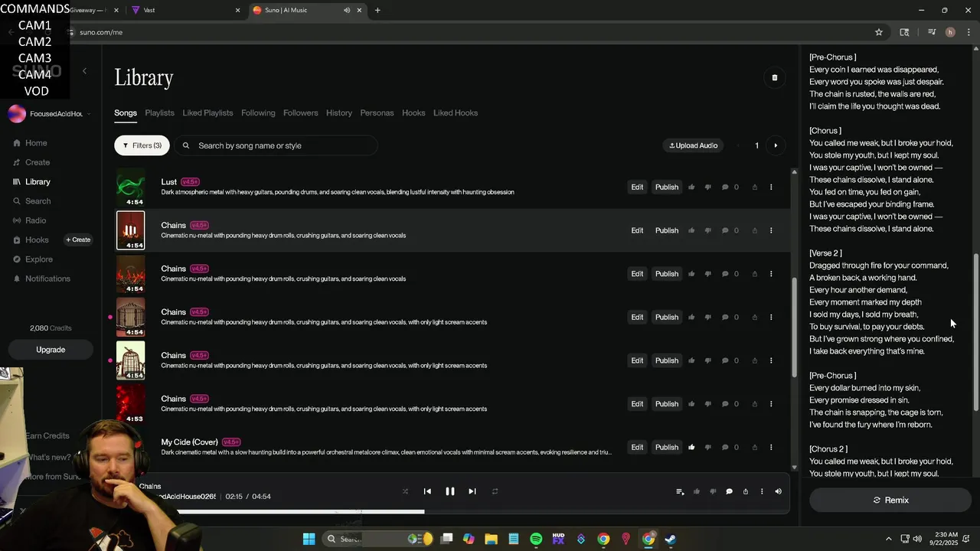Dislike the playing song in player bar
Viewport: 980px width, 551px height.
click(x=713, y=491)
